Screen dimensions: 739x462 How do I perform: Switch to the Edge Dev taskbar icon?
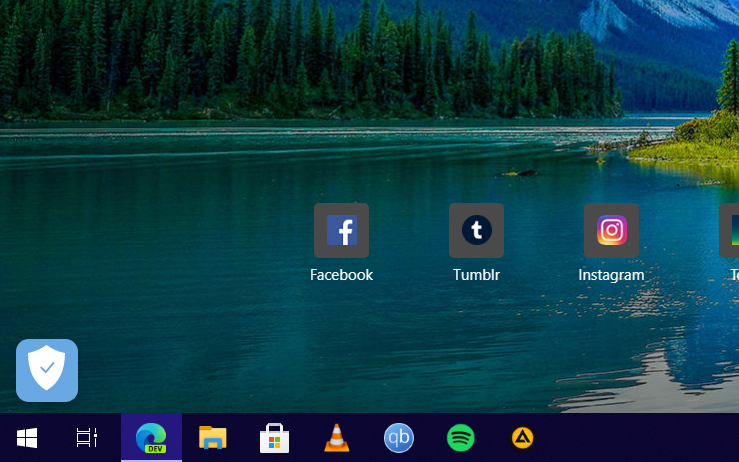pos(151,437)
